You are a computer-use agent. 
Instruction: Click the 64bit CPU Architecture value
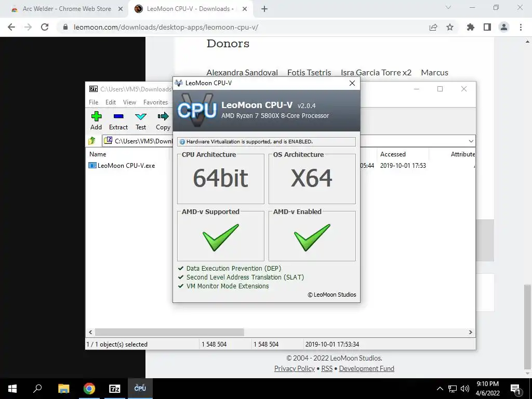point(220,178)
